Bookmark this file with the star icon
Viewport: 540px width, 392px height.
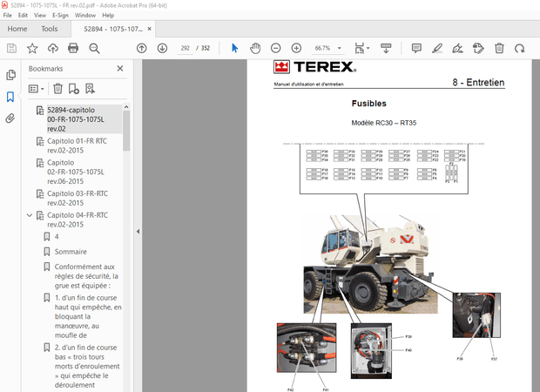tap(32, 48)
